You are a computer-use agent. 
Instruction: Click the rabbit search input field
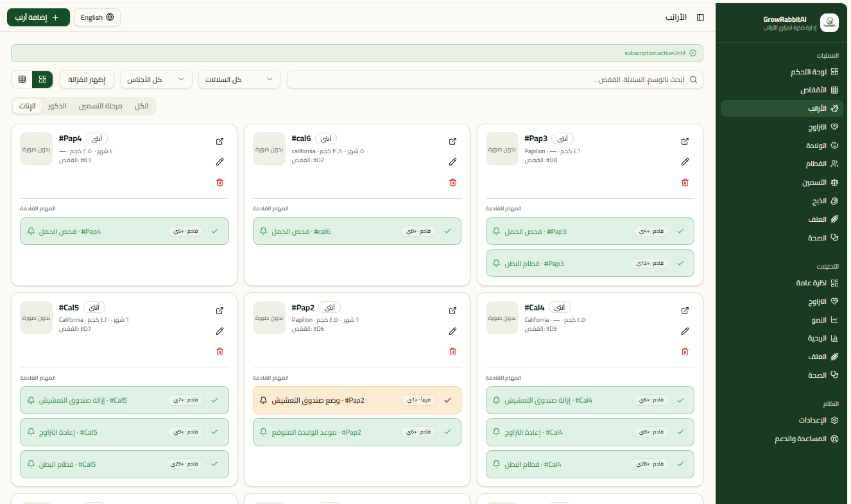[495, 80]
